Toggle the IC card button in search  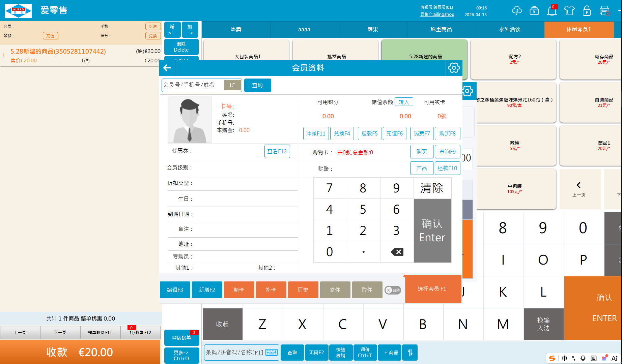[x=232, y=85]
